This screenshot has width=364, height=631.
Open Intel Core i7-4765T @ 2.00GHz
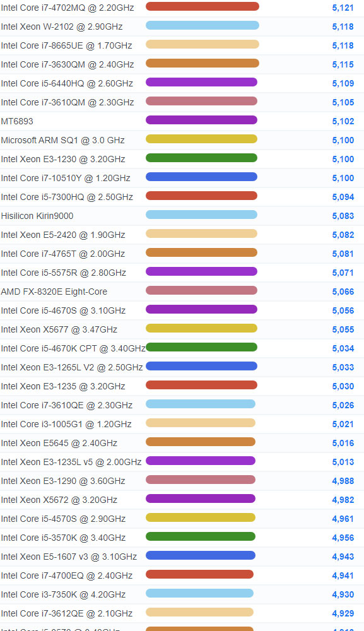click(62, 254)
